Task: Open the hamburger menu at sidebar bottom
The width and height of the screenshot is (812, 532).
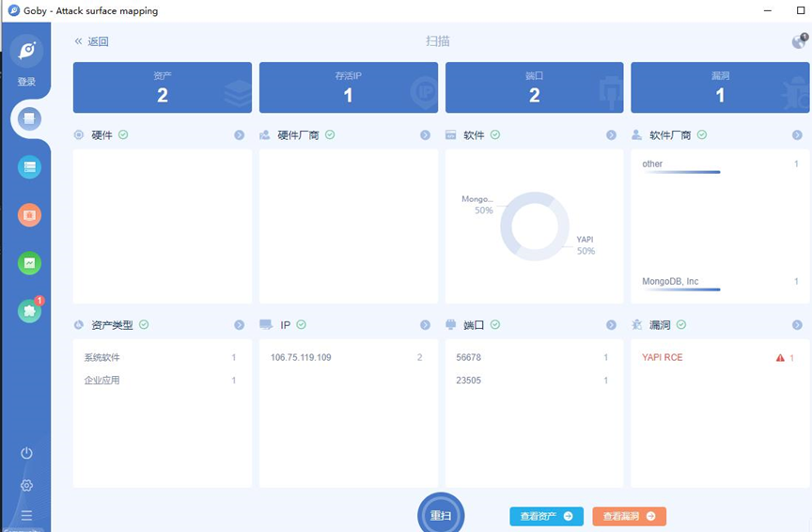Action: [26, 515]
